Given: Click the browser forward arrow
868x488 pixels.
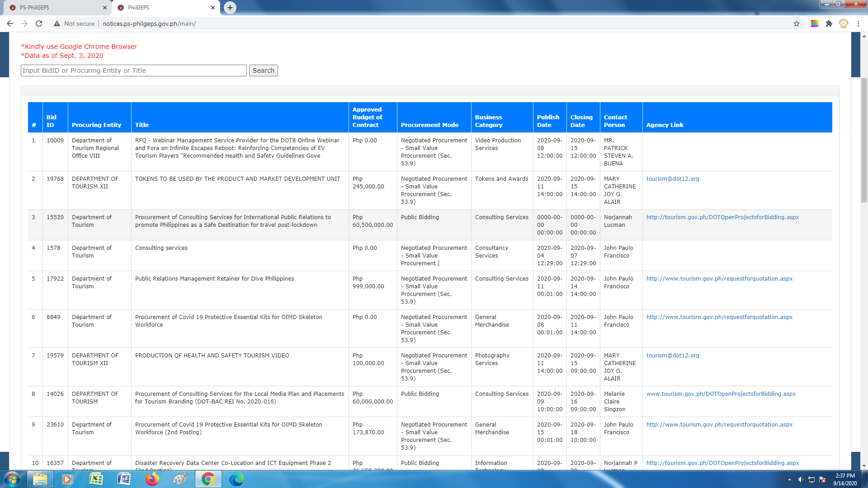Looking at the screenshot, I should pyautogui.click(x=24, y=23).
